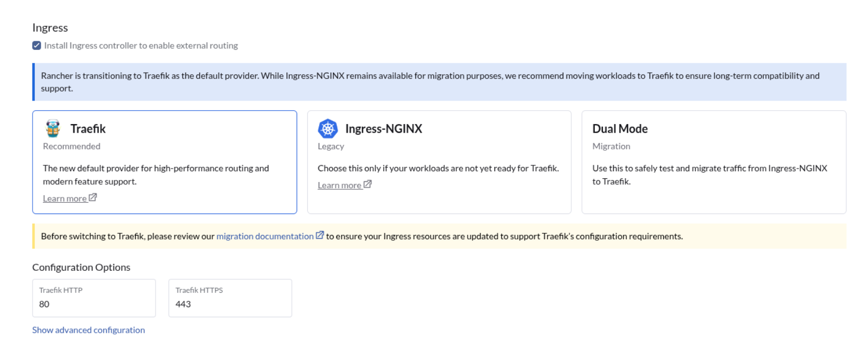The width and height of the screenshot is (868, 343).
Task: Expand Show advanced configuration
Action: 88,330
